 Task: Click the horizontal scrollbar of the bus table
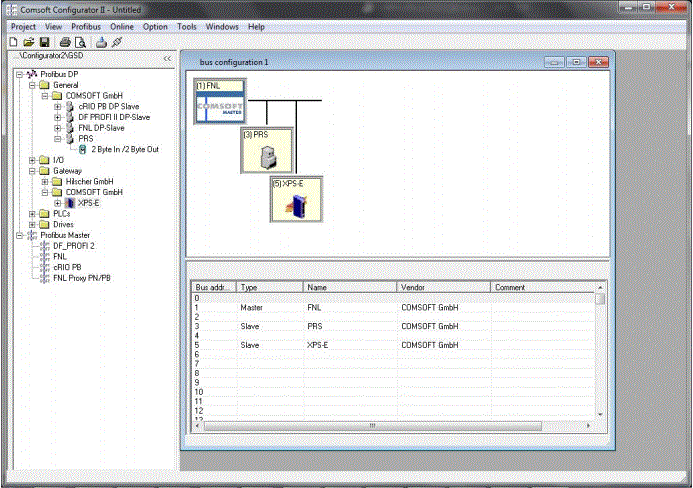tap(373, 426)
